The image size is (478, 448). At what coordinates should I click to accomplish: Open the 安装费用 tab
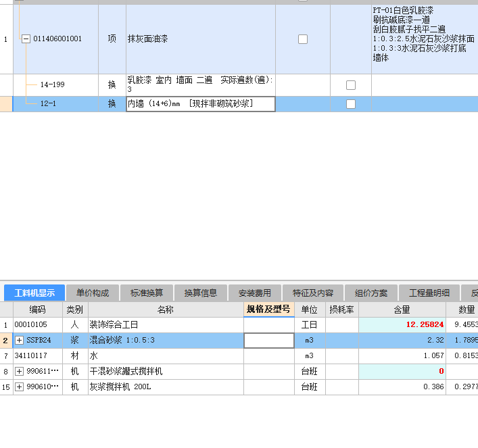pos(255,293)
